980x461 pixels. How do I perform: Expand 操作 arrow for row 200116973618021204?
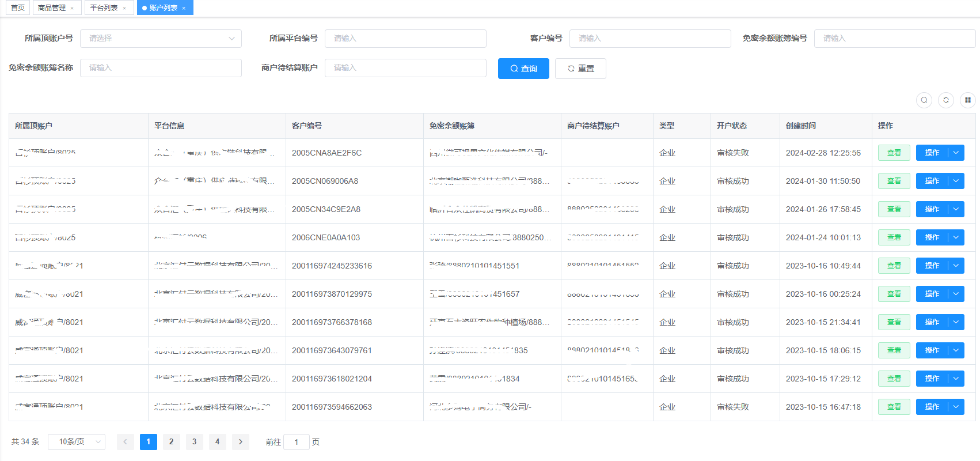[956, 379]
